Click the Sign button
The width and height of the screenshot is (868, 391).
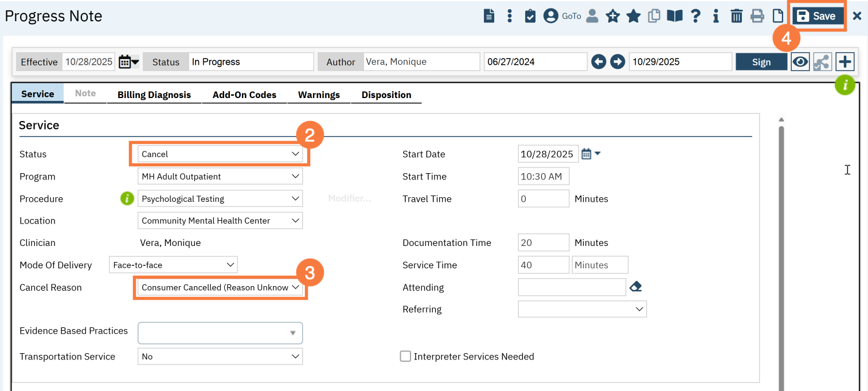pos(761,62)
